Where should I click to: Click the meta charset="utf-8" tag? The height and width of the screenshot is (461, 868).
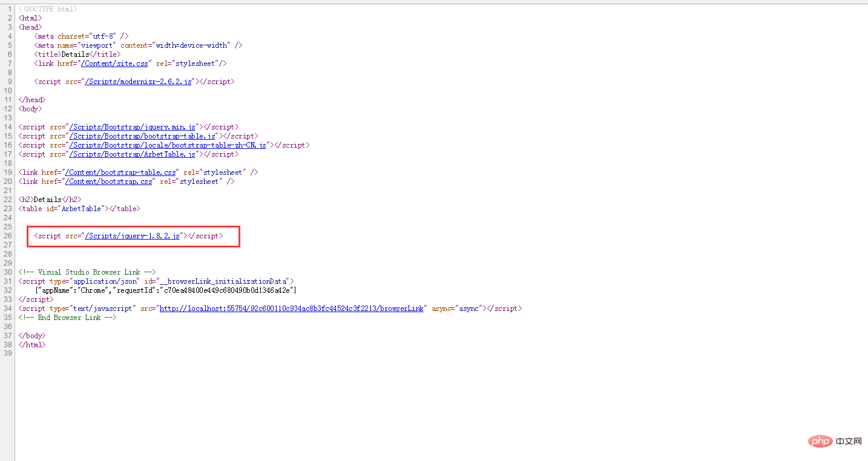pos(81,36)
